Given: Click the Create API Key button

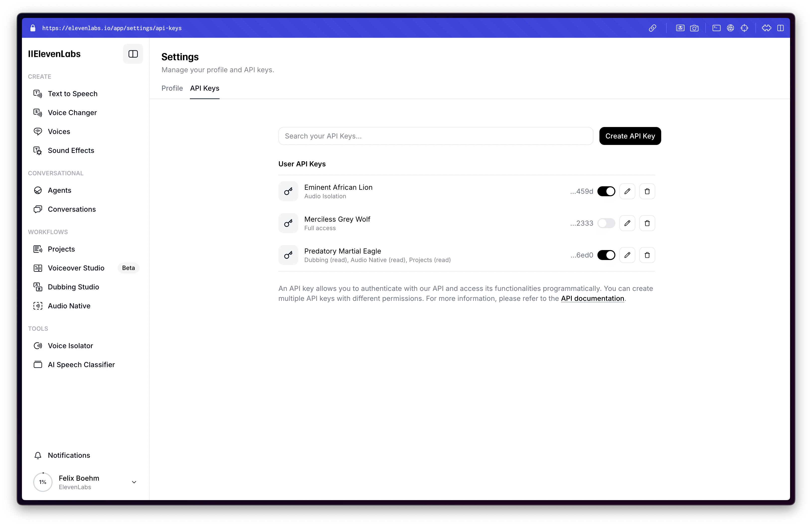Looking at the screenshot, I should point(630,135).
